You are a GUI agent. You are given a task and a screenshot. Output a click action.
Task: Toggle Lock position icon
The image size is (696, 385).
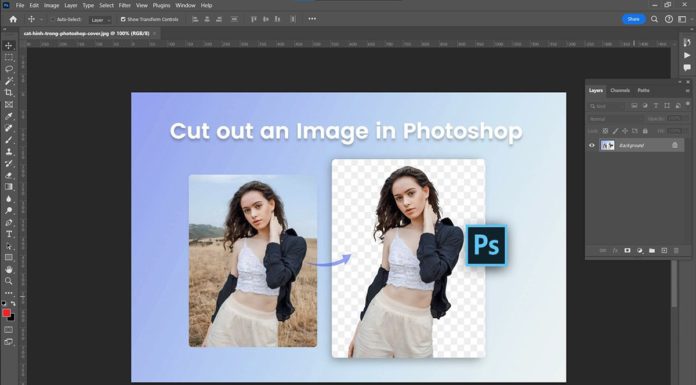click(625, 131)
